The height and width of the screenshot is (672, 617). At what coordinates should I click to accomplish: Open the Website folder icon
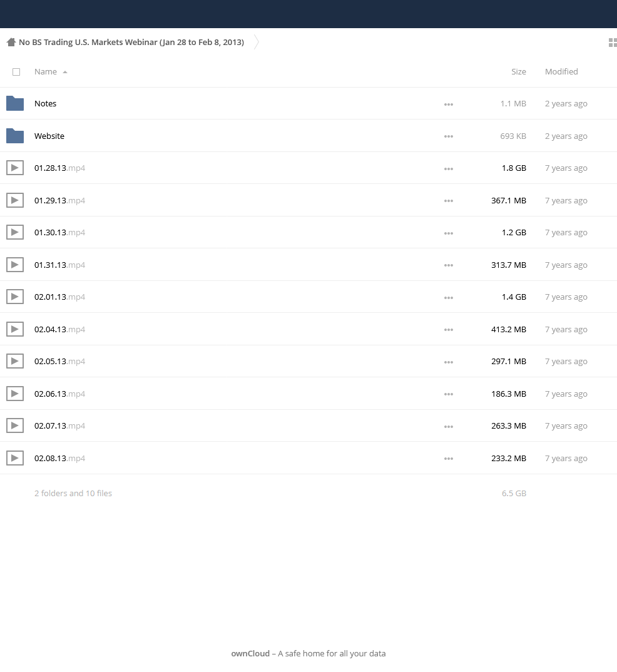click(x=15, y=136)
